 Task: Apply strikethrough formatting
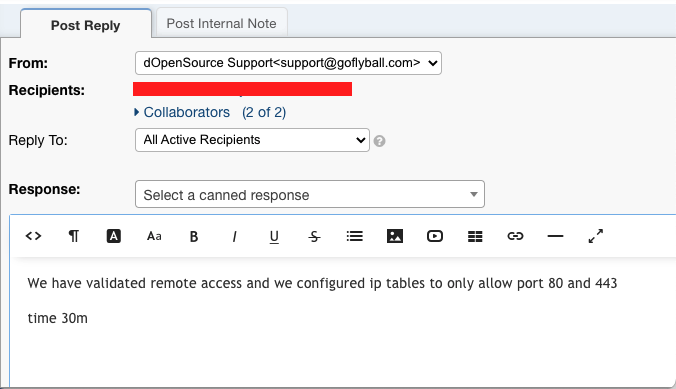314,236
